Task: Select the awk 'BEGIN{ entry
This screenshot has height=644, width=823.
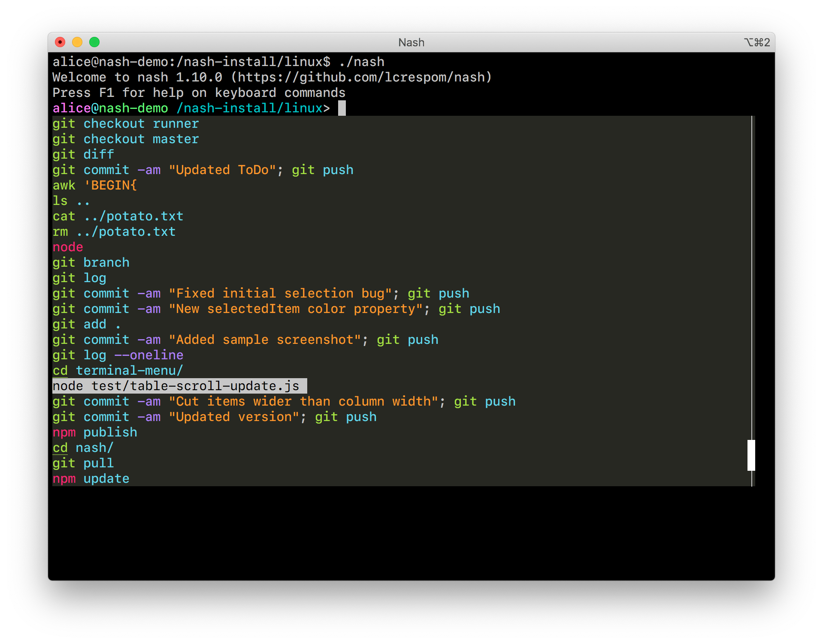Action: [95, 186]
